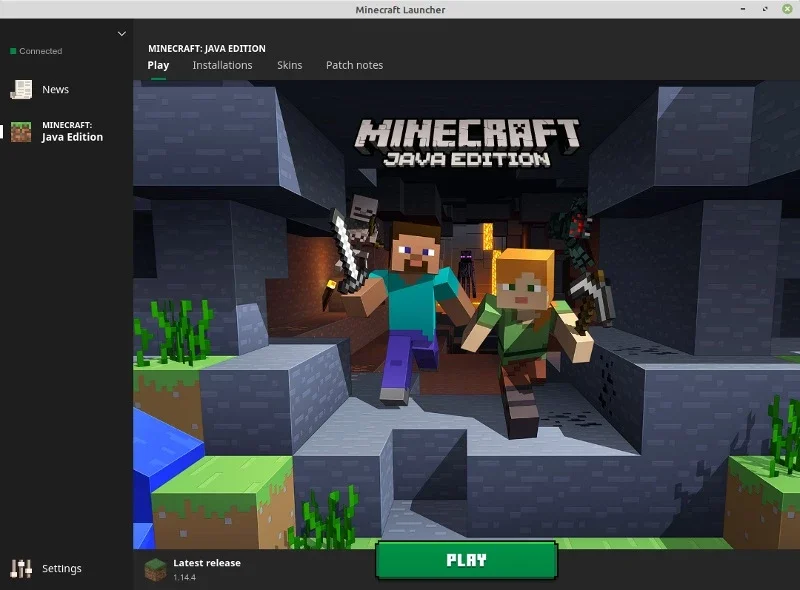Click the MINECRAFT: JAVA EDITION header title

point(207,48)
